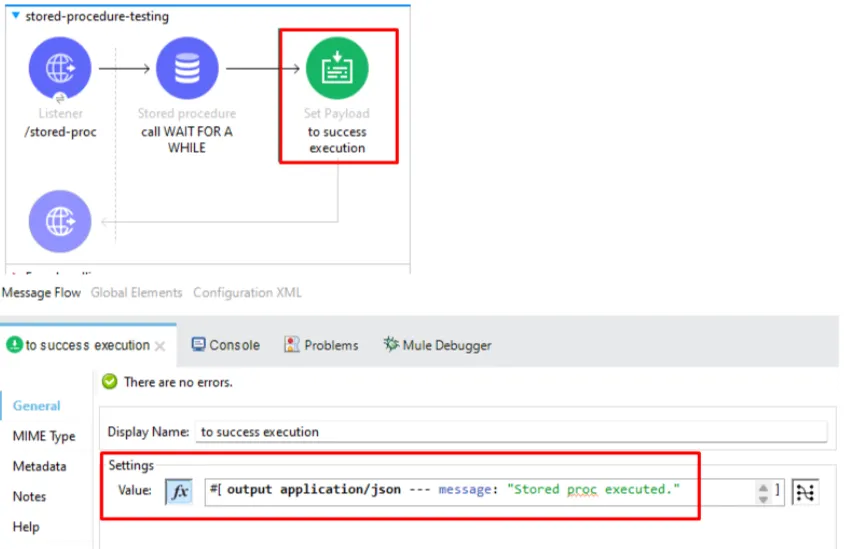The width and height of the screenshot is (844, 549).
Task: Select the Set Payload green component icon
Action: click(x=337, y=68)
